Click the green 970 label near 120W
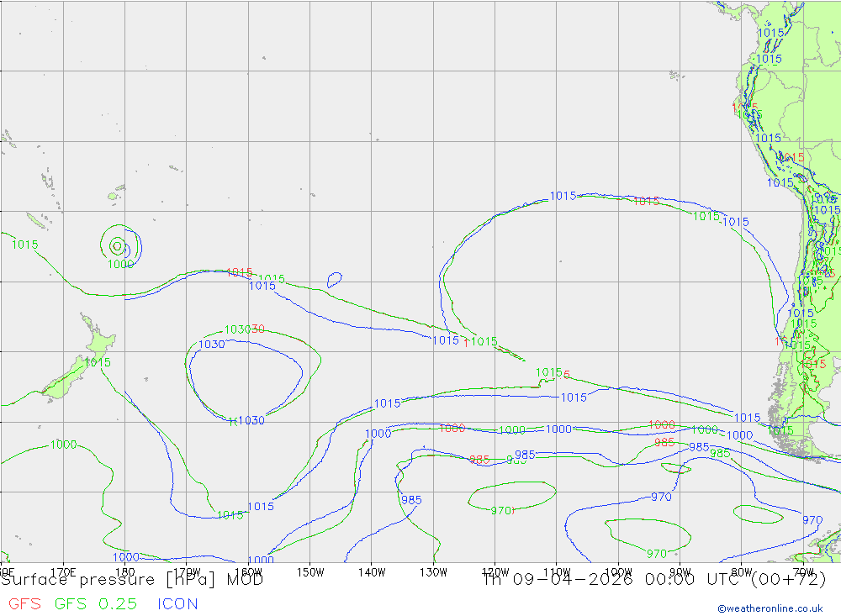The height and width of the screenshot is (616, 841). click(501, 510)
